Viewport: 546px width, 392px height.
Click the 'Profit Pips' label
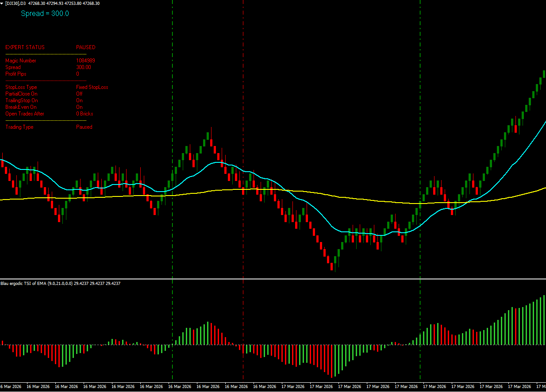pyautogui.click(x=16, y=74)
